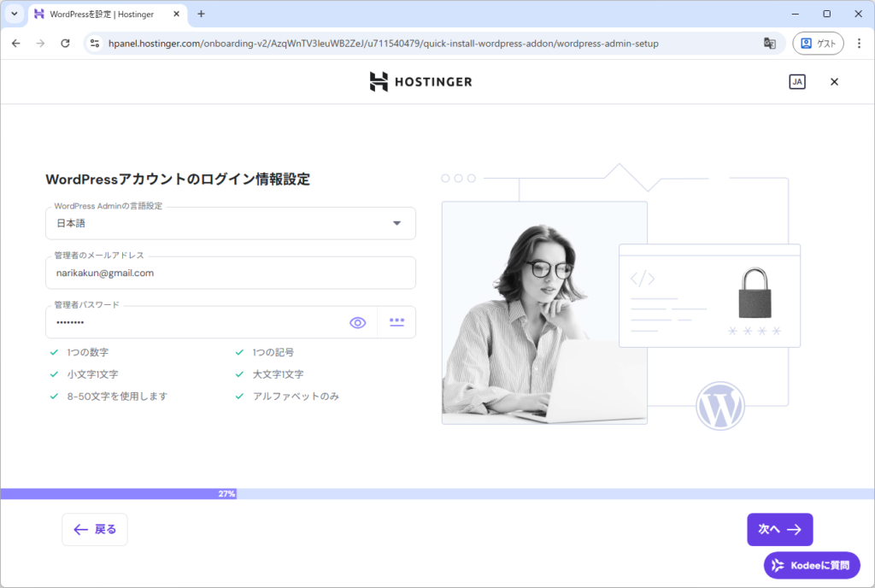
Task: Close the onboarding wizard with X
Action: click(x=835, y=82)
